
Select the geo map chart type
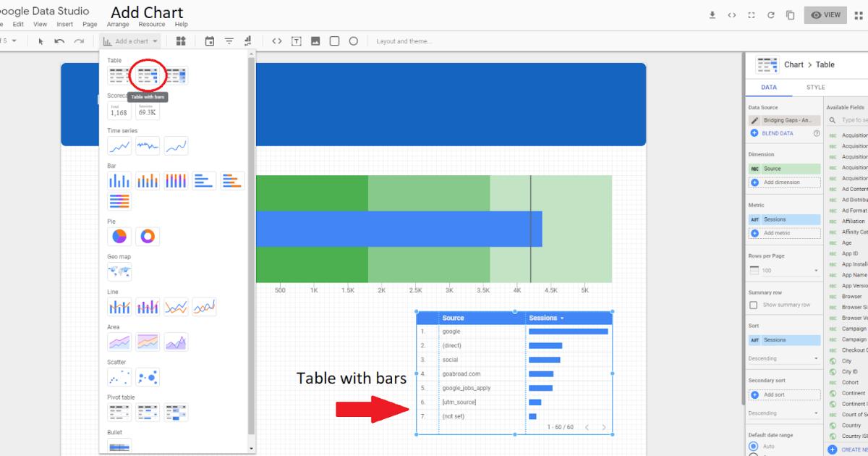point(119,272)
